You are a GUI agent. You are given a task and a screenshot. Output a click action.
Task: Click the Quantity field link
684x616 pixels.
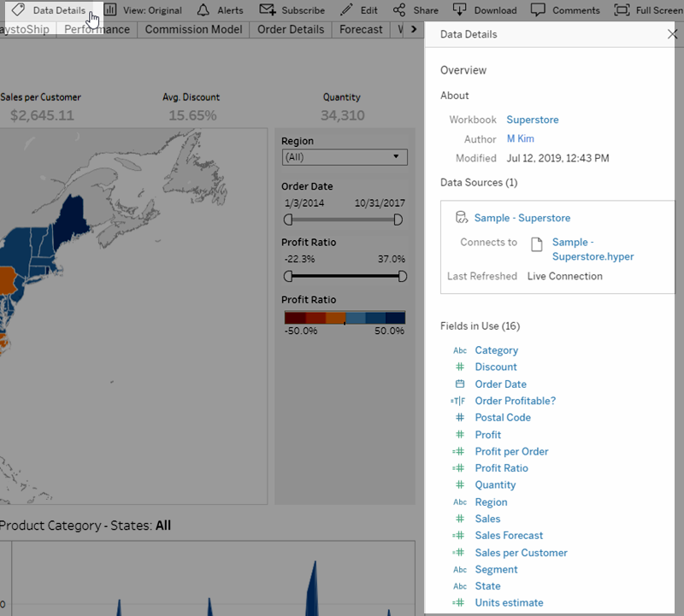tap(495, 484)
